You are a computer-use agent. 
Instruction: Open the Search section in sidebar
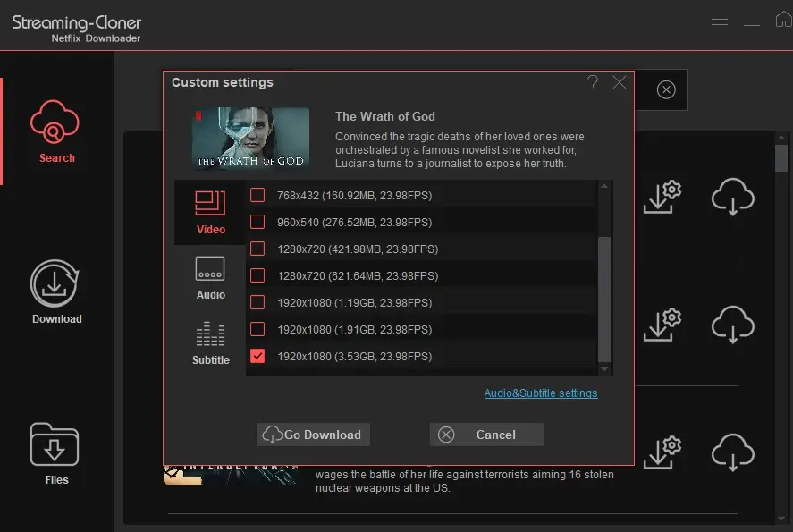pos(55,131)
